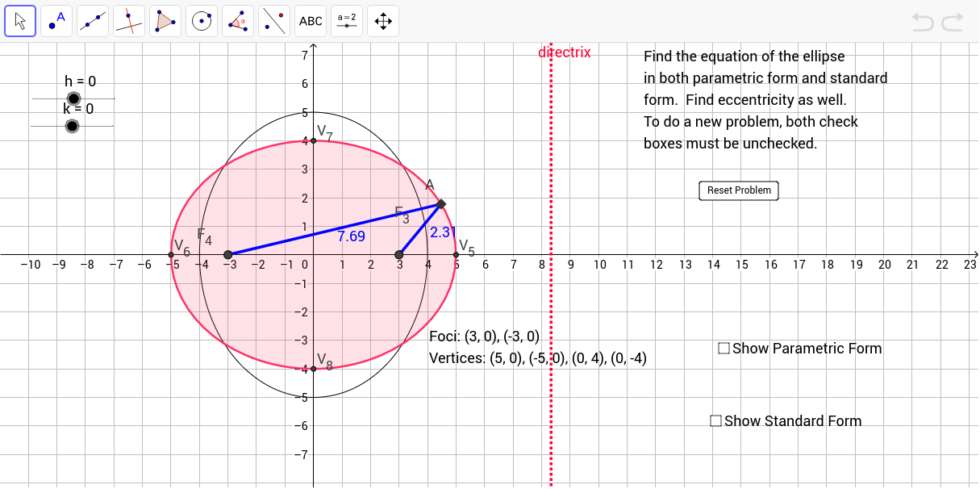Click the k slider handle
Image resolution: width=980 pixels, height=489 pixels.
(72, 126)
